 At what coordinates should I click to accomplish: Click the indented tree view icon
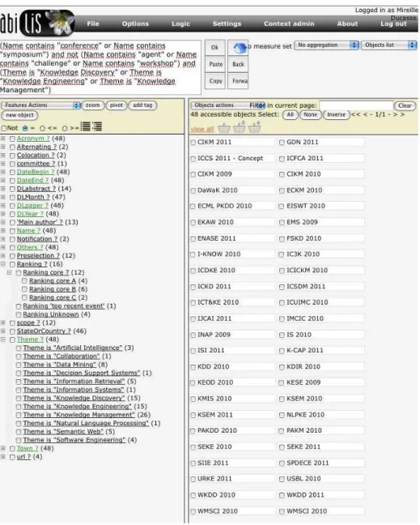pos(97,126)
